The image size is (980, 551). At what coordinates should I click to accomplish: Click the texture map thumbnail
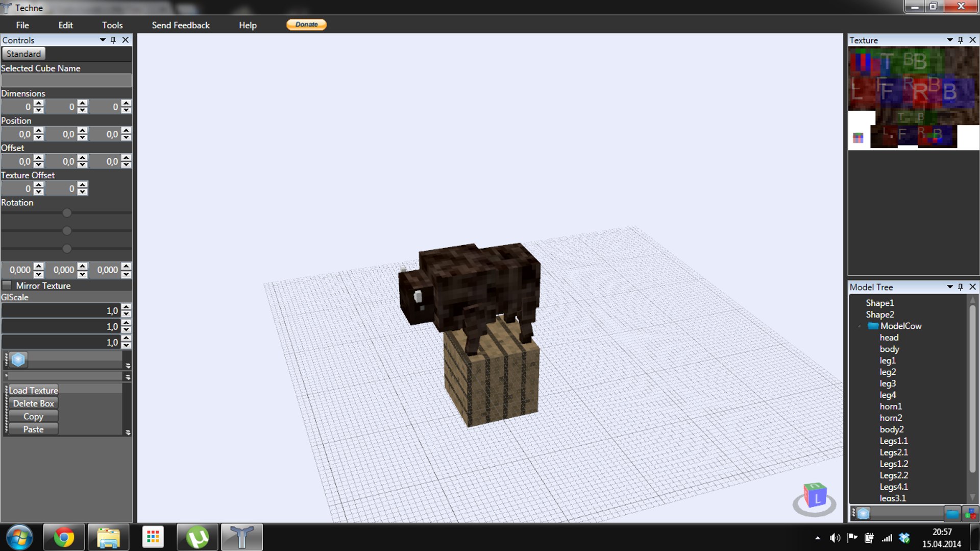(914, 99)
